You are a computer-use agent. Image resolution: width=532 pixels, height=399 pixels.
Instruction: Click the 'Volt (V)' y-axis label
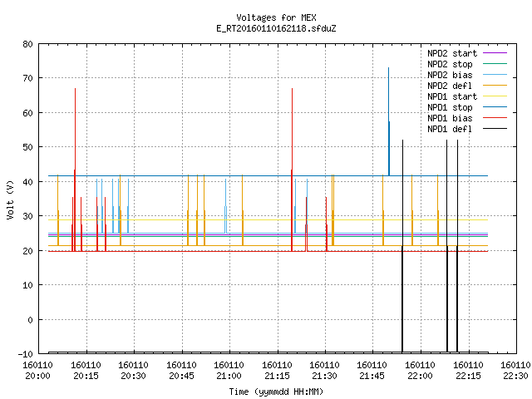[10, 199]
